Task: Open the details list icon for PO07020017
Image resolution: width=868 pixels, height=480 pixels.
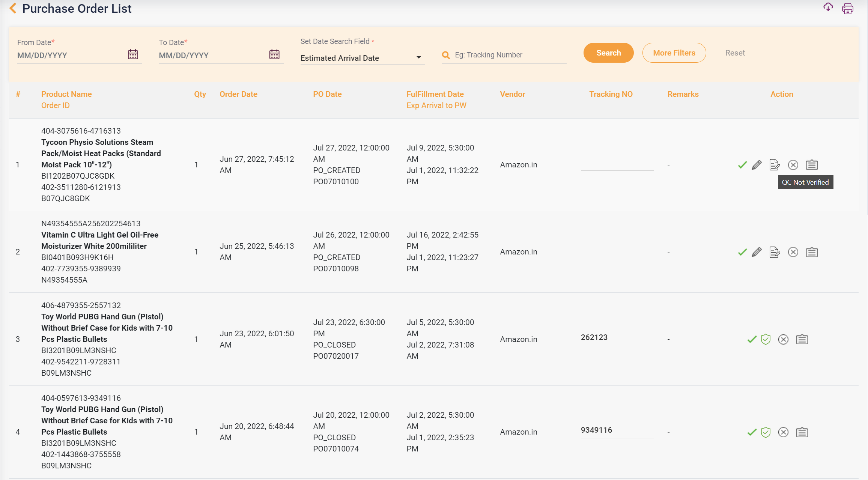Action: 802,339
